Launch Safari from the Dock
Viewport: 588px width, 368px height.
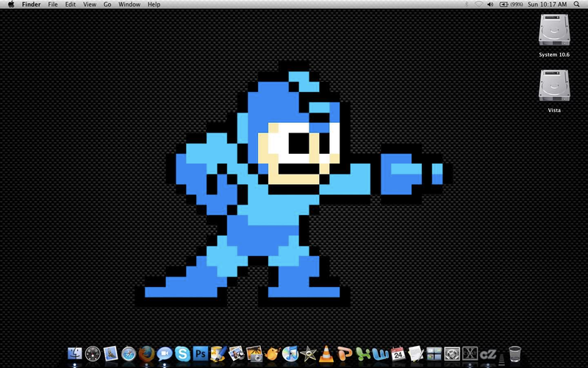pos(129,354)
